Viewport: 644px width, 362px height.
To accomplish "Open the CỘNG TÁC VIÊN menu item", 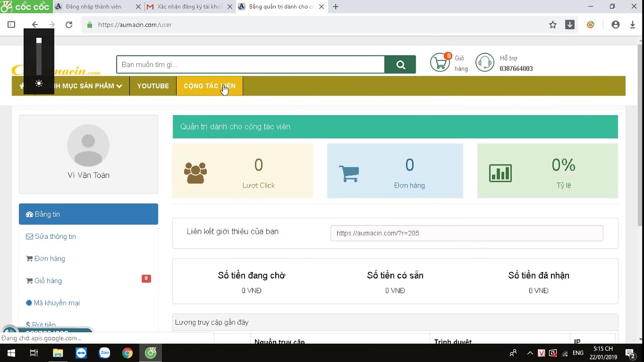I will [209, 86].
